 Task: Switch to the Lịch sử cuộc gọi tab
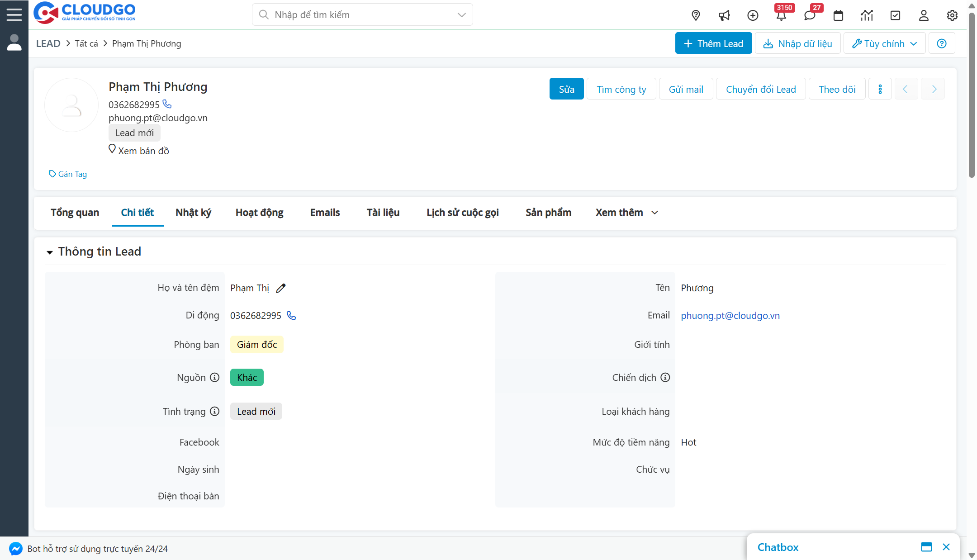pyautogui.click(x=462, y=213)
